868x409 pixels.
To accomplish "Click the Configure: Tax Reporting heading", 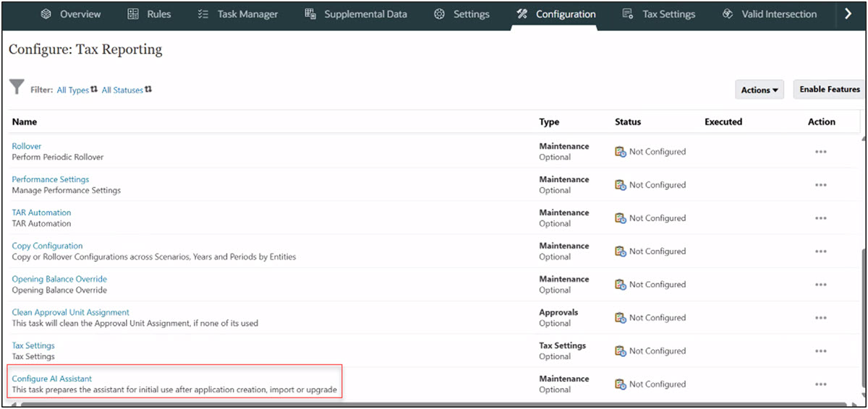I will tap(85, 50).
